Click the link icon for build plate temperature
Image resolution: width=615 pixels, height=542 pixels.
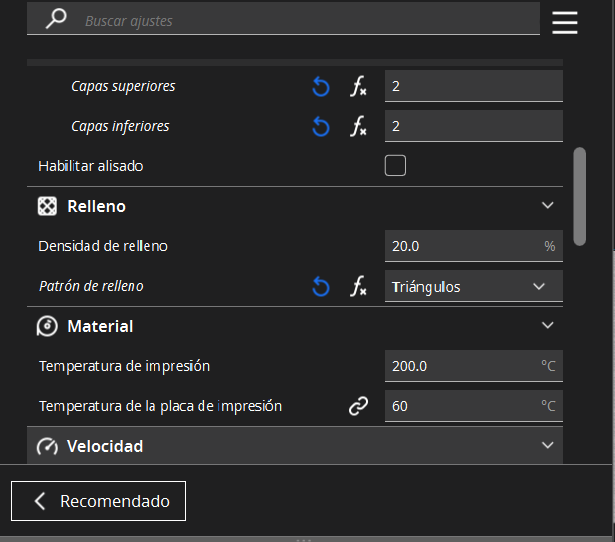click(358, 406)
